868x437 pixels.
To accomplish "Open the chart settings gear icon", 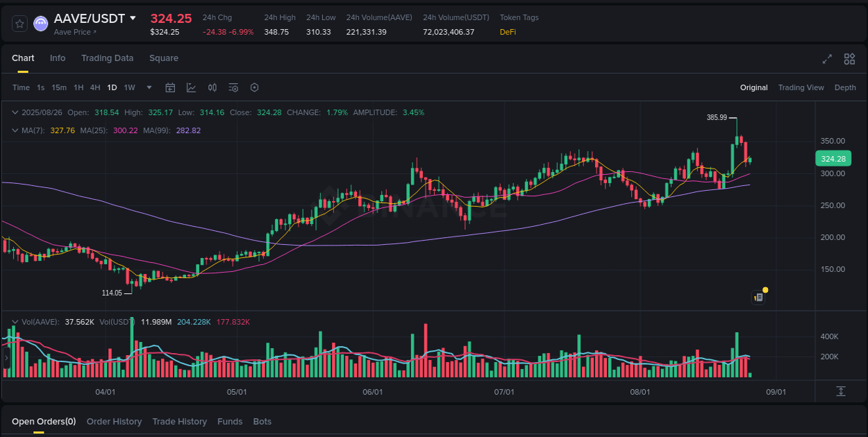I will (254, 87).
